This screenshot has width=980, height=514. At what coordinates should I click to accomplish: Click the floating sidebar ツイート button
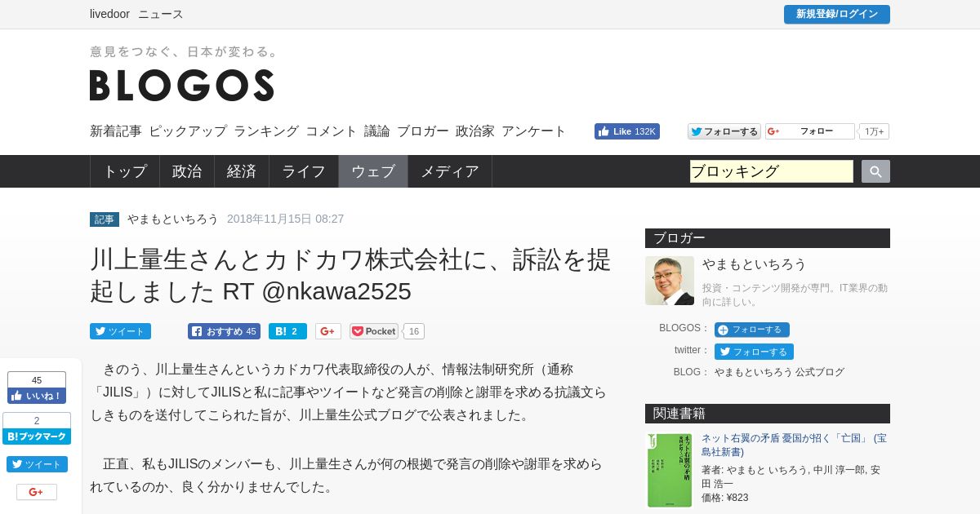tap(37, 464)
